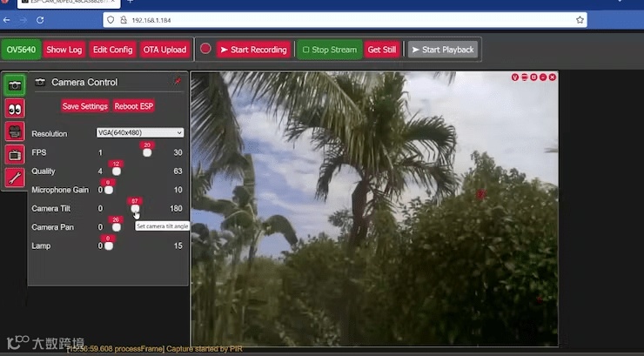Close the ESP-CAM browser tab

click(x=113, y=2)
